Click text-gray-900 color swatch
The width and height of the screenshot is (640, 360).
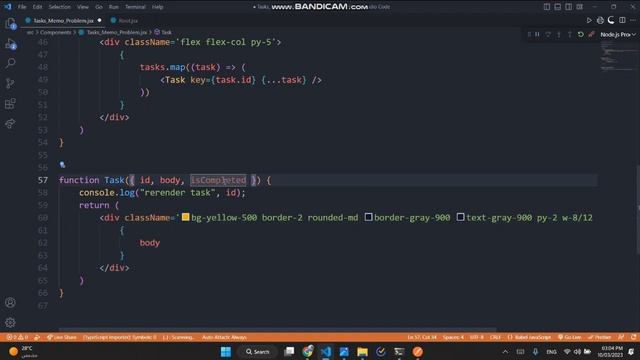pyautogui.click(x=460, y=217)
